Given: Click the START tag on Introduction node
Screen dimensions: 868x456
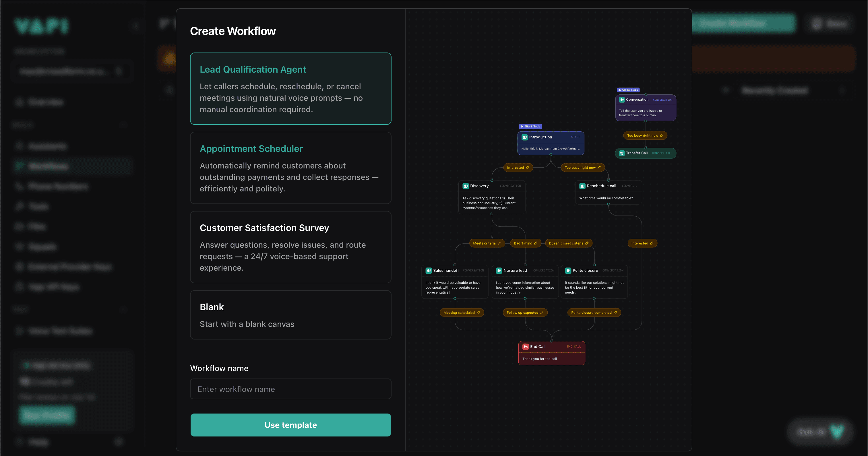Looking at the screenshot, I should tap(576, 137).
